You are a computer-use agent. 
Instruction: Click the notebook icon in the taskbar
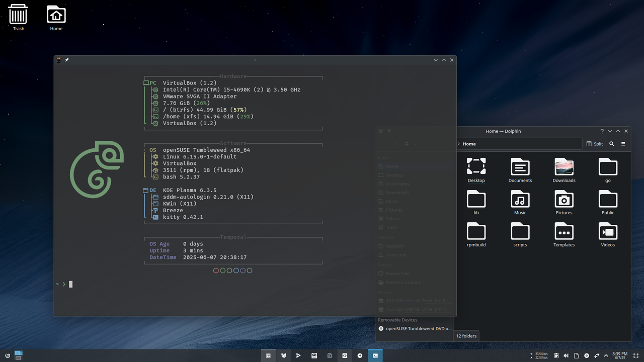tap(330, 355)
